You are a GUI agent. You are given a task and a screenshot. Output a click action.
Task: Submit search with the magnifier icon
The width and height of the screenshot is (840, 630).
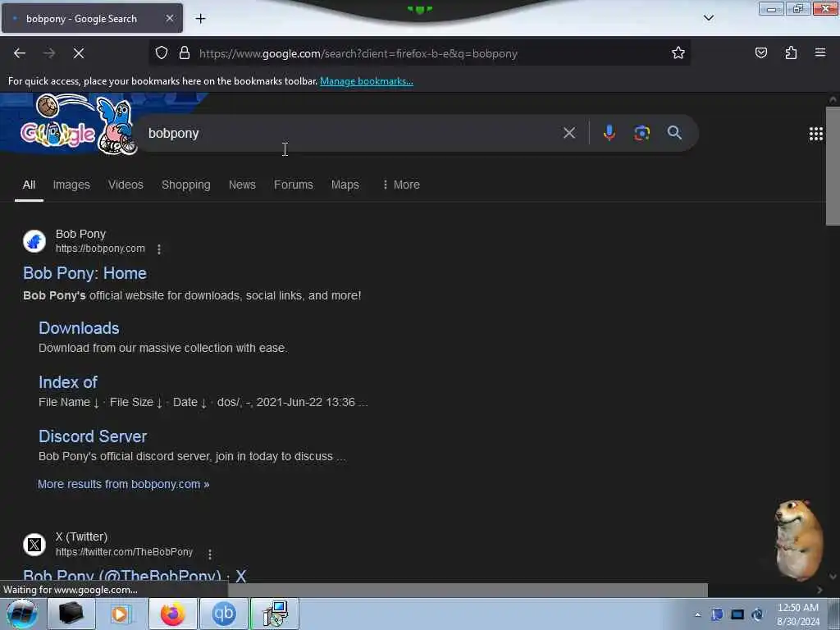(674, 133)
